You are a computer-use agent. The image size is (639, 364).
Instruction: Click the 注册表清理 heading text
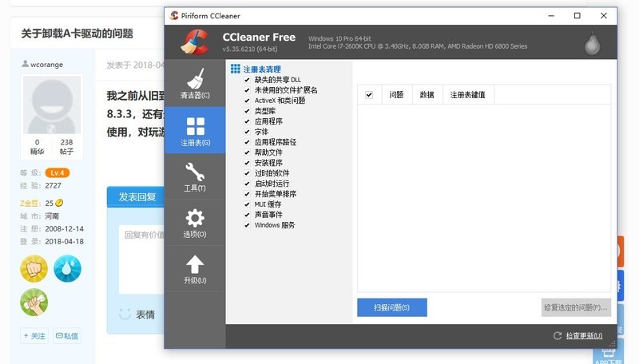(x=262, y=69)
